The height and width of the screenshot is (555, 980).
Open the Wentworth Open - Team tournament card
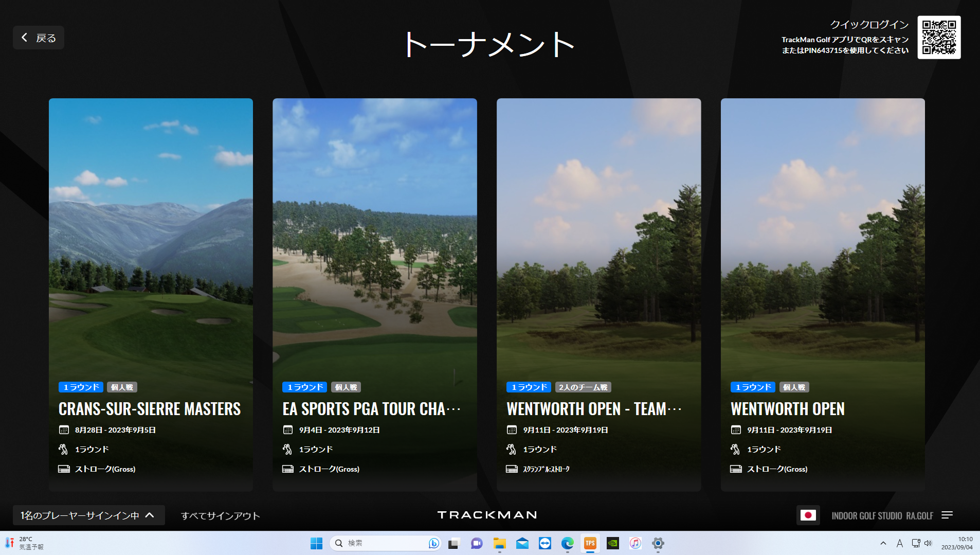tap(599, 295)
